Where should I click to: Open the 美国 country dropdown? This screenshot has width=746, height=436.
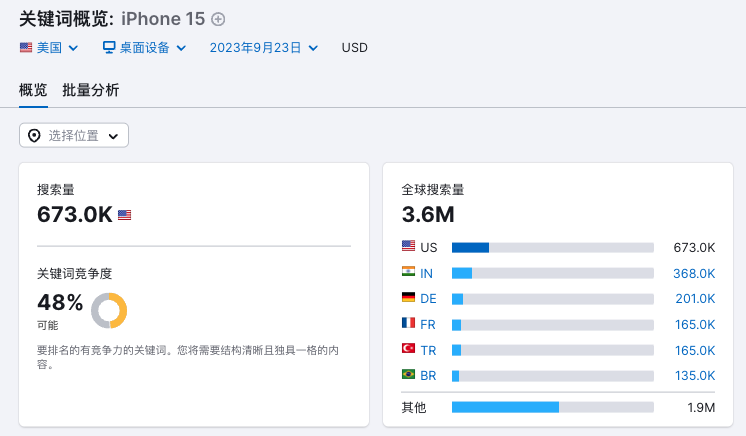(x=49, y=48)
